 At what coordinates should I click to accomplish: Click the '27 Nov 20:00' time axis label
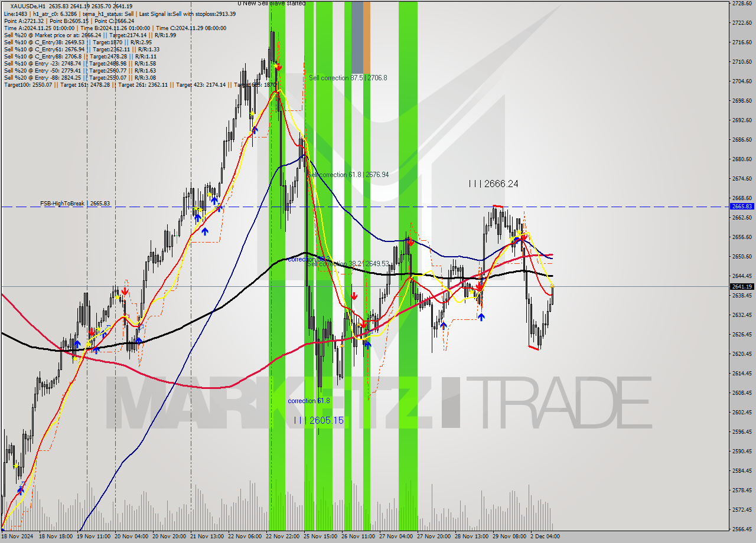click(x=435, y=537)
